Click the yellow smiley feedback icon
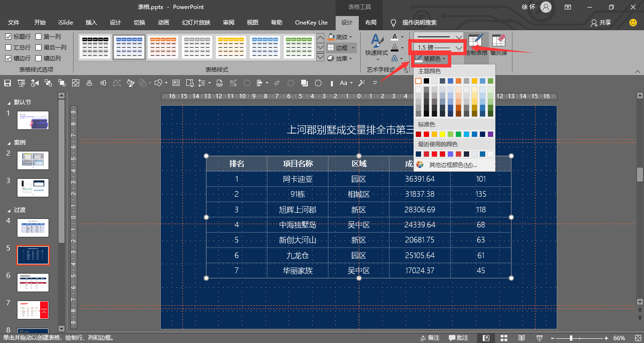The height and width of the screenshot is (343, 644). click(x=633, y=23)
